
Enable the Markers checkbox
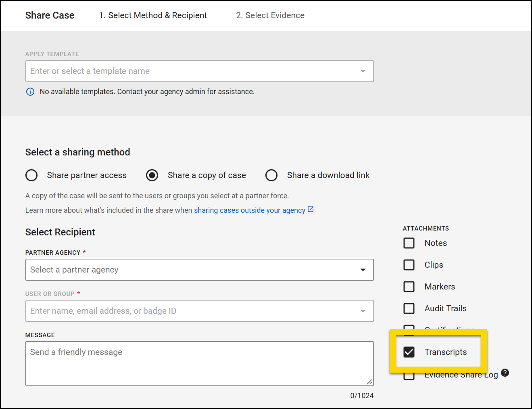[x=409, y=287]
